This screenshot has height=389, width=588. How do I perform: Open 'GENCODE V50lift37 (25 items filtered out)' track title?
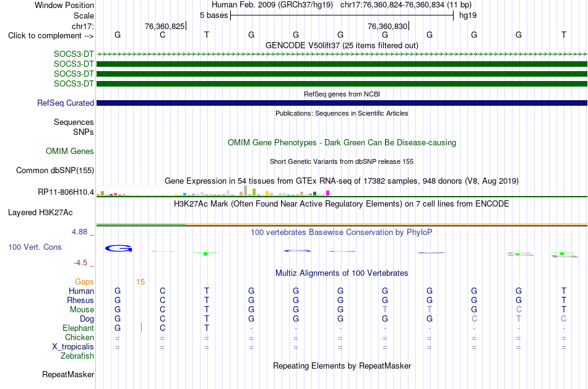click(342, 45)
